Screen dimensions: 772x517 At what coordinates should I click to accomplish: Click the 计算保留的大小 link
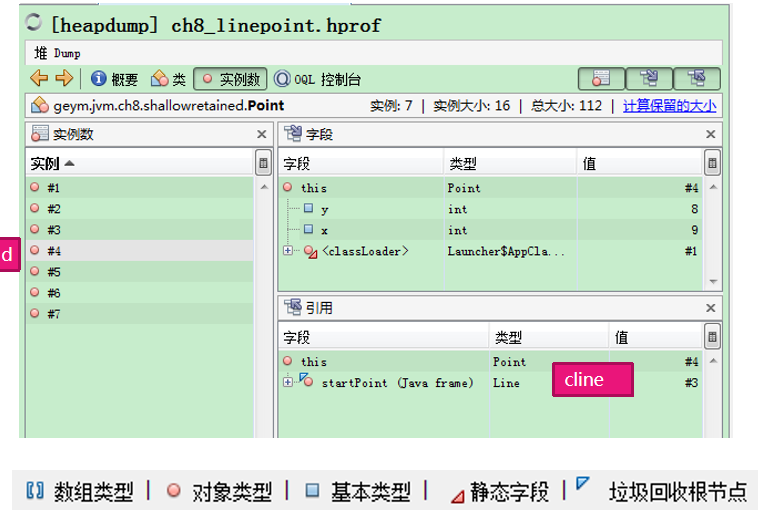[x=669, y=106]
